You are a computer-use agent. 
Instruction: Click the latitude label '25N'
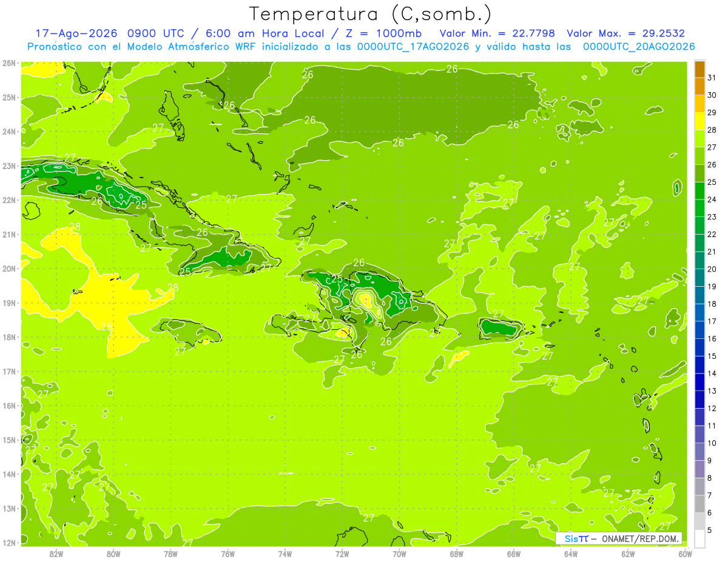click(x=8, y=98)
